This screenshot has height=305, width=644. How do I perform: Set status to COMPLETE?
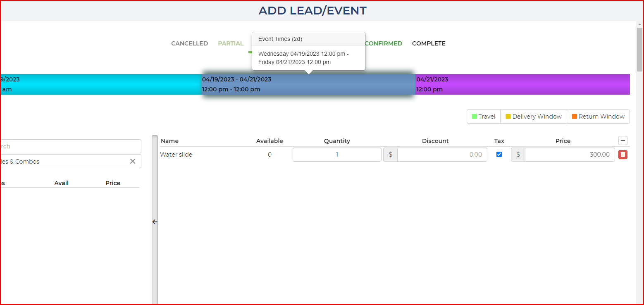pyautogui.click(x=429, y=43)
